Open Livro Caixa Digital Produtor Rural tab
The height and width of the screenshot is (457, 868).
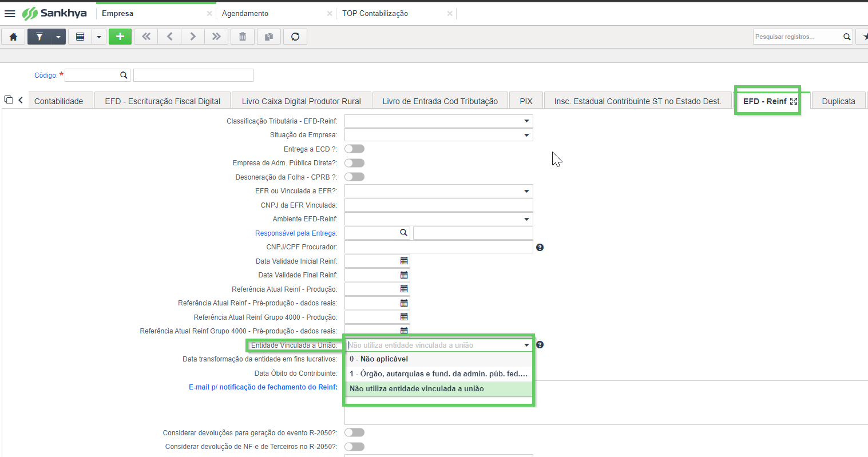[302, 101]
